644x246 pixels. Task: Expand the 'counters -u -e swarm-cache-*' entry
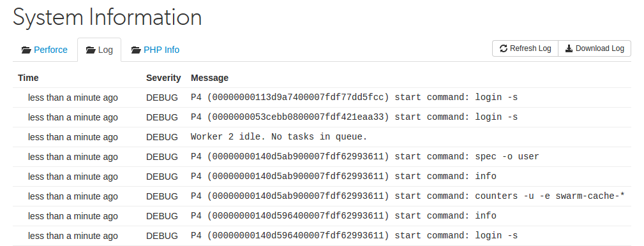[x=322, y=196]
